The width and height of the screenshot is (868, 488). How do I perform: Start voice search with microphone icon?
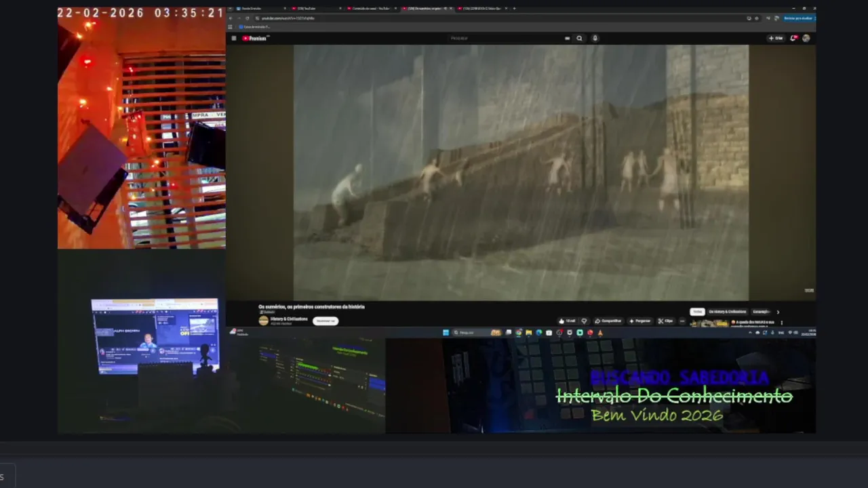tap(595, 38)
